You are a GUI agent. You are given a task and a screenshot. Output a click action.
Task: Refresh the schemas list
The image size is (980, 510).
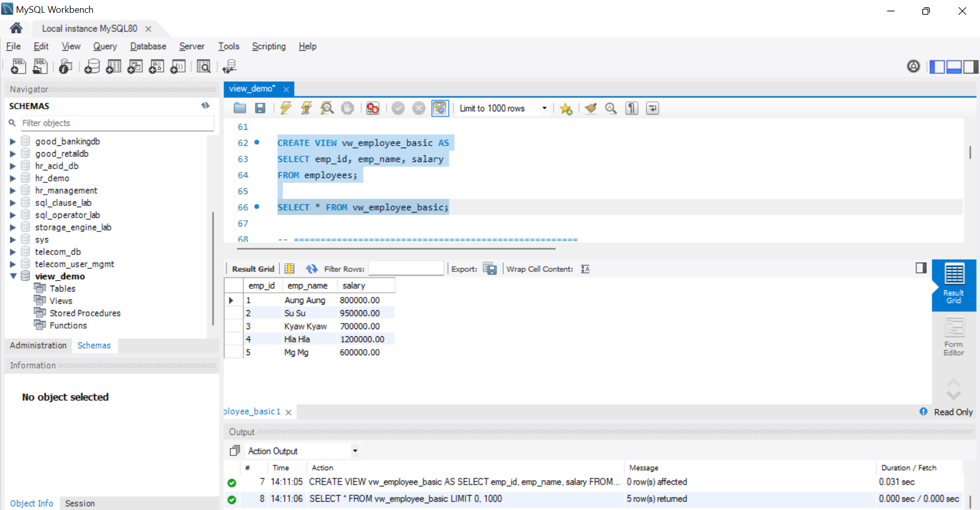205,105
